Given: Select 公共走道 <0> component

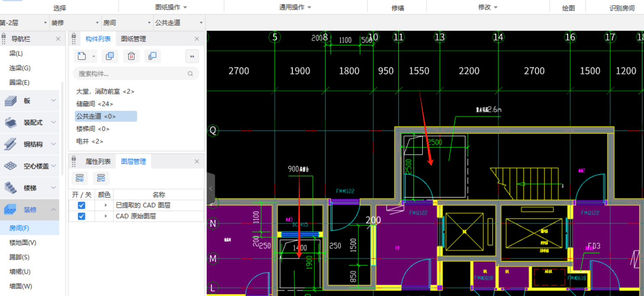Looking at the screenshot, I should point(106,116).
